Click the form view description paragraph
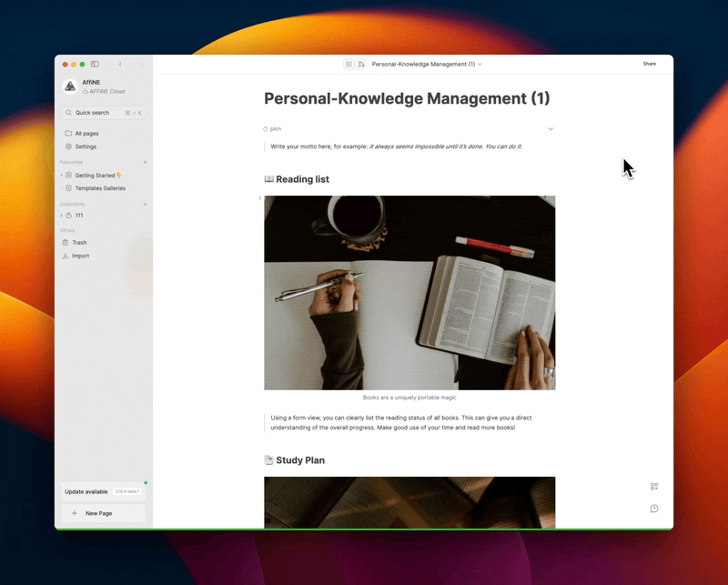 click(x=401, y=422)
